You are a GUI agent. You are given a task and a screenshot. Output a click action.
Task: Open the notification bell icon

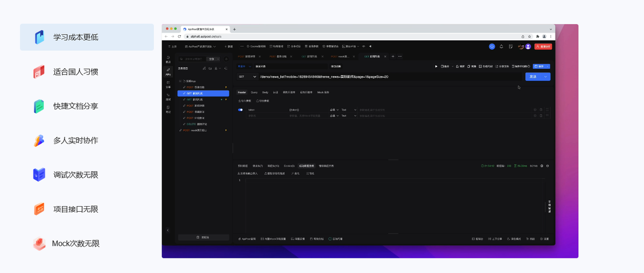[x=501, y=46]
